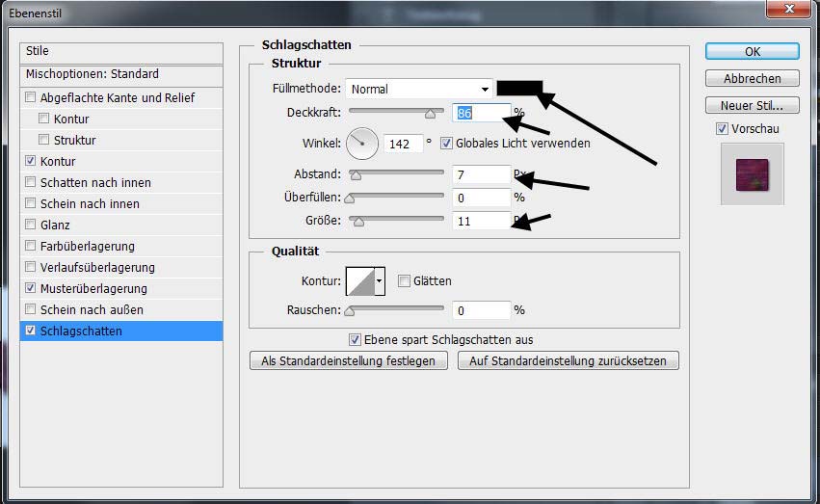Enable Abgeflachte Kante und Relief checkbox
Image resolution: width=820 pixels, height=504 pixels.
point(31,97)
